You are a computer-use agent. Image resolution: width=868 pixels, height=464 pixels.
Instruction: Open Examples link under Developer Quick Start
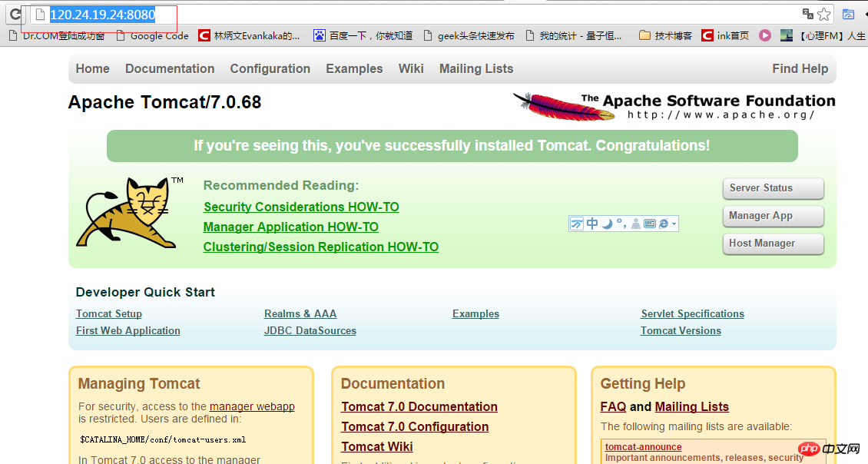475,314
